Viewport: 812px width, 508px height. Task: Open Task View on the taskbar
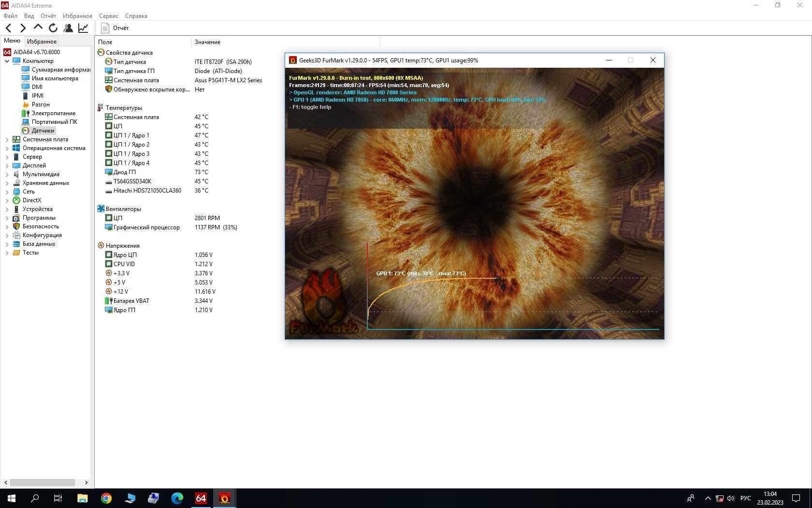[58, 498]
